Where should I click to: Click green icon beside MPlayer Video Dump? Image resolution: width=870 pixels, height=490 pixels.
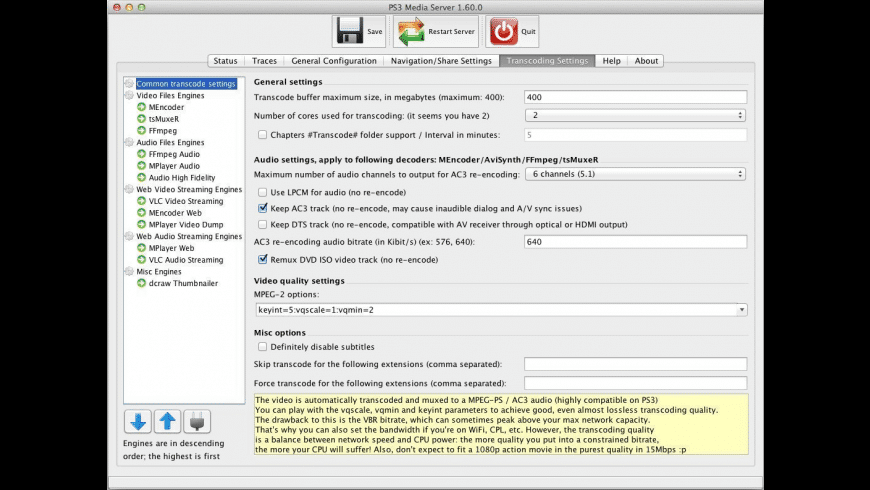pyautogui.click(x=141, y=224)
